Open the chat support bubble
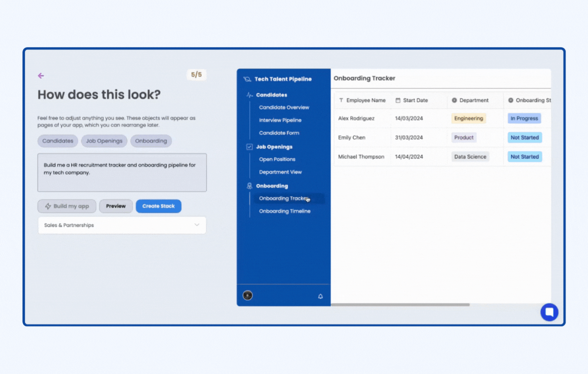 (x=549, y=312)
